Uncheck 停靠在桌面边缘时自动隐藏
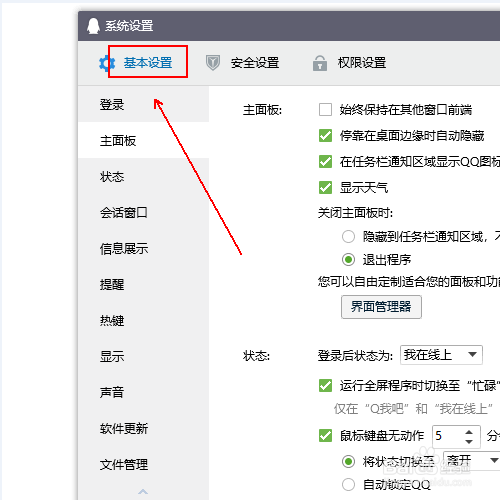 (x=325, y=136)
